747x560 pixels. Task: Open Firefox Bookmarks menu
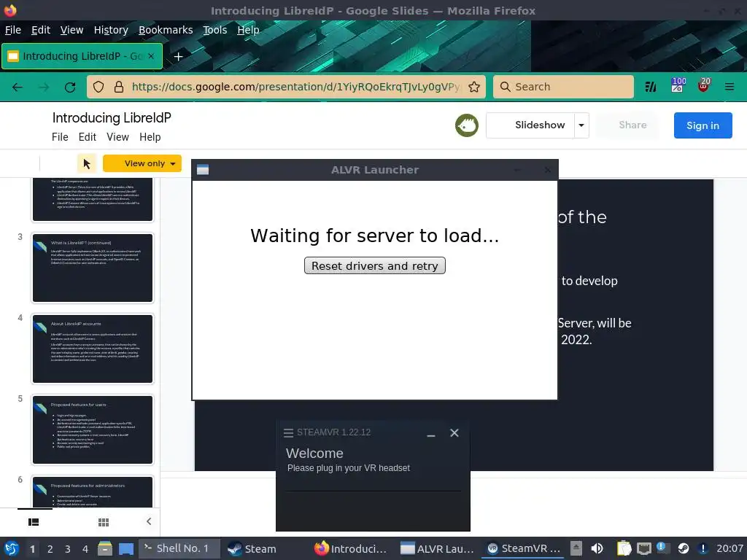click(166, 30)
